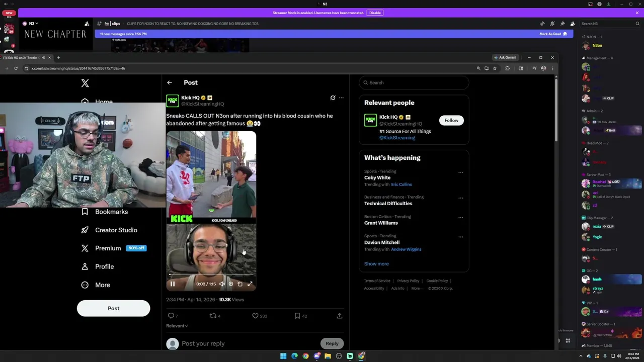Open Discord threads icon
The width and height of the screenshot is (644, 362).
pyautogui.click(x=542, y=24)
